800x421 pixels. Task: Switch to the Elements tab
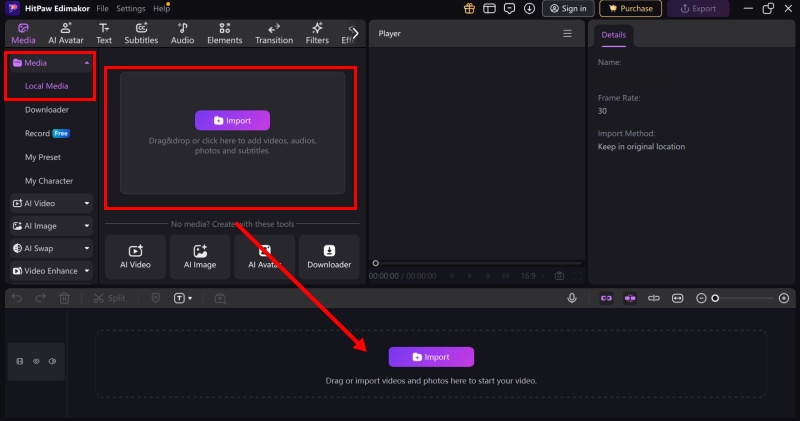pos(224,34)
